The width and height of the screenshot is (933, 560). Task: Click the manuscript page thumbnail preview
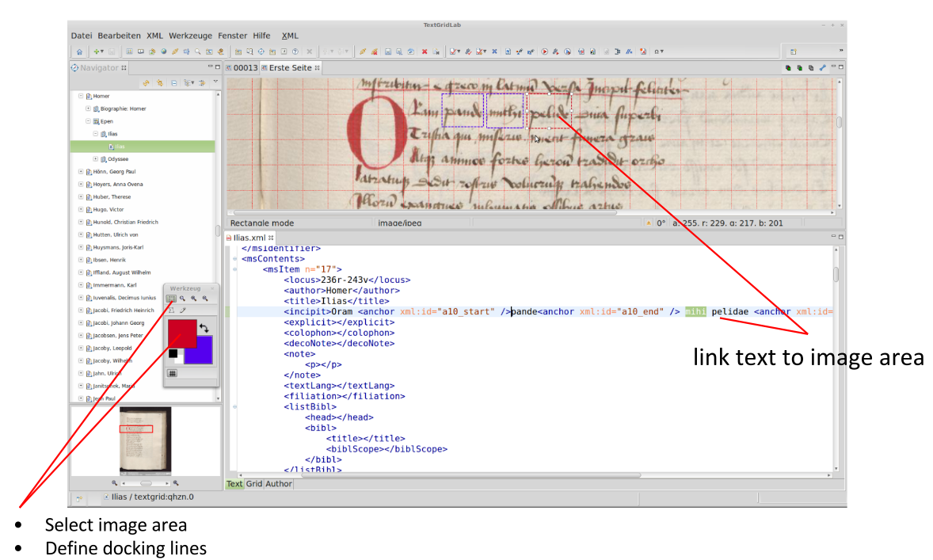coord(145,441)
